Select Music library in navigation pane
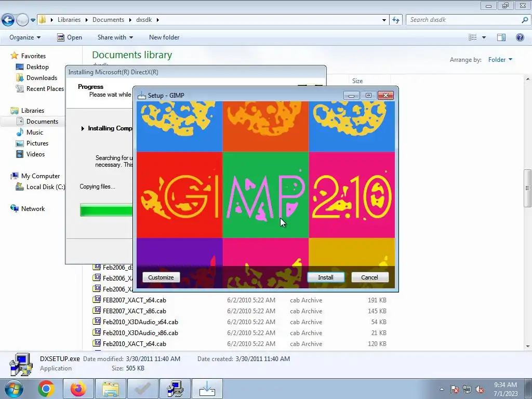 coord(35,132)
